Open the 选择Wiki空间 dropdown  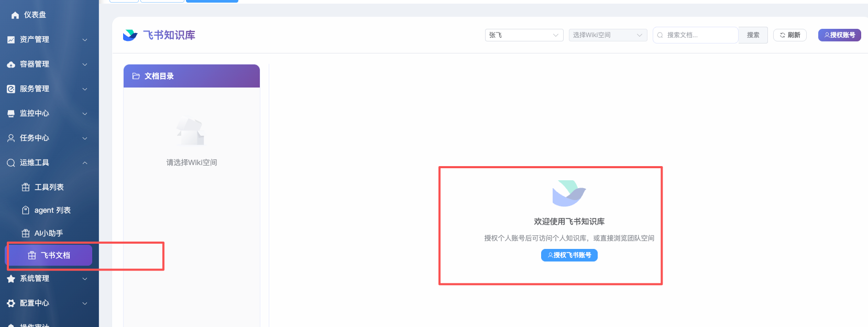[x=608, y=35]
